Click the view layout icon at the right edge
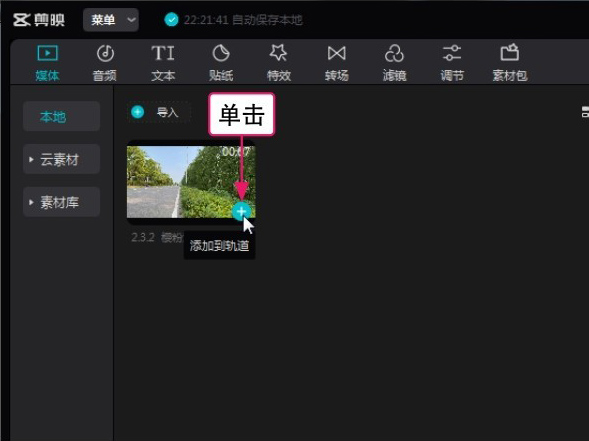589x441 pixels. click(x=585, y=112)
